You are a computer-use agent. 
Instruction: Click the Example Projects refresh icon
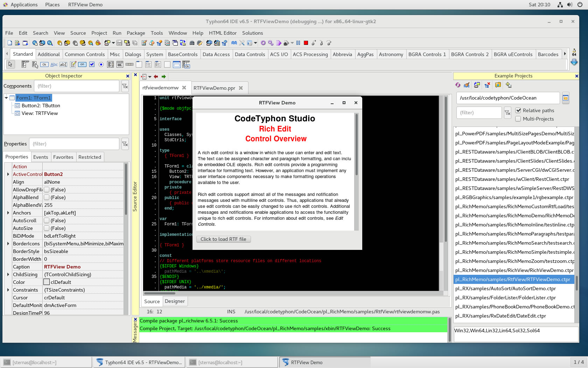click(x=458, y=85)
